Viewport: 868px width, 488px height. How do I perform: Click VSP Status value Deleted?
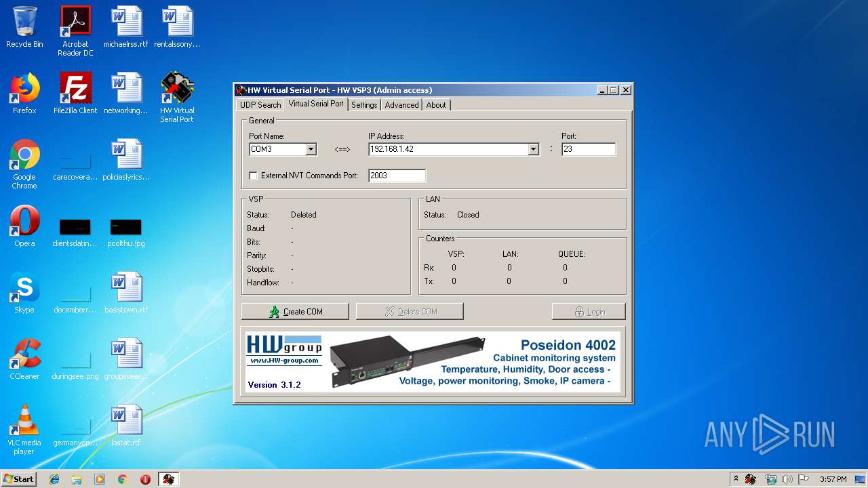pos(304,215)
